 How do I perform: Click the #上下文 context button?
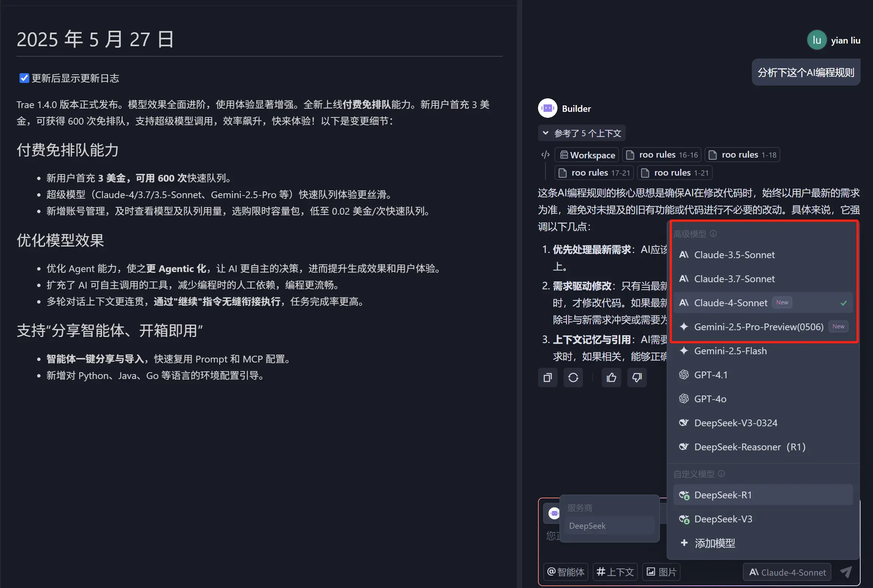(615, 572)
